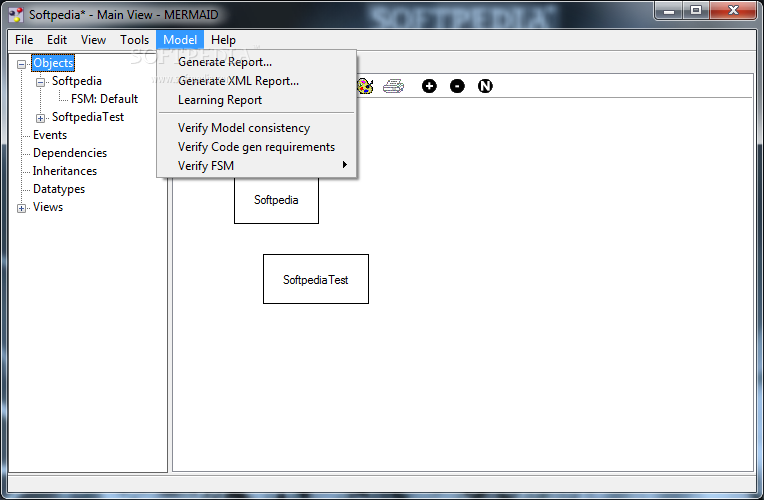Maximize the MERMAID window
This screenshot has width=764, height=500.
pos(696,10)
